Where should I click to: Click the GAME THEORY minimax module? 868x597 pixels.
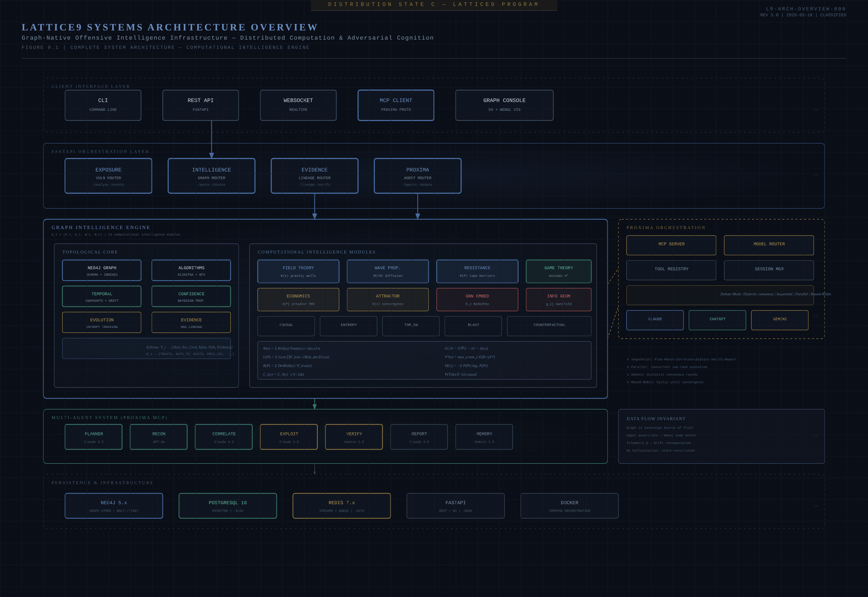(x=559, y=271)
